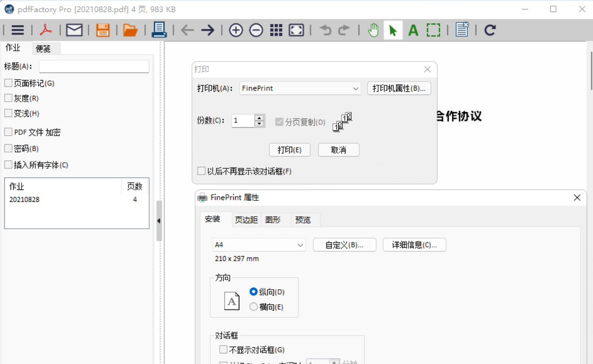Screen dimensions: 593x364
Task: Click the fit-to-screen icon
Action: tap(296, 30)
